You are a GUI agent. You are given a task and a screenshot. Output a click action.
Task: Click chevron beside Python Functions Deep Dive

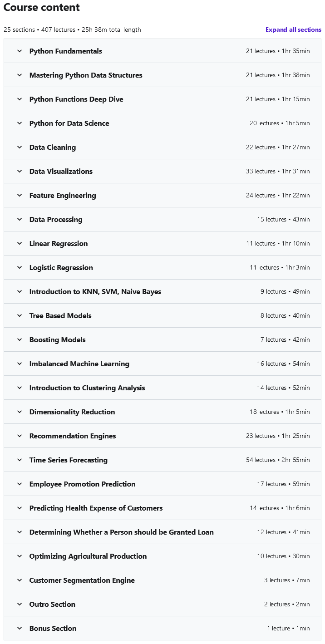(x=20, y=99)
